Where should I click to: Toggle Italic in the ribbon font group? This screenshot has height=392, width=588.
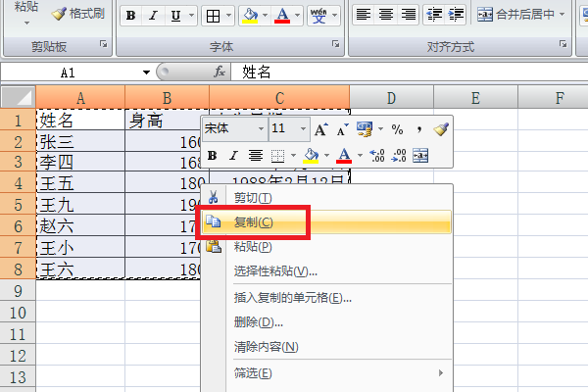pyautogui.click(x=153, y=16)
